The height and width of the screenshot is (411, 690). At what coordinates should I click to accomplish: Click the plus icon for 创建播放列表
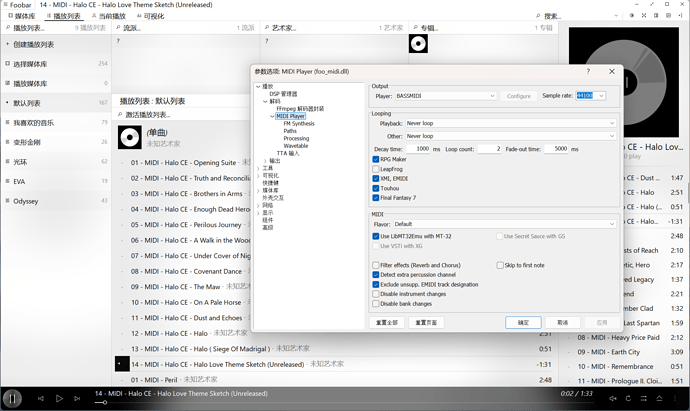7,44
